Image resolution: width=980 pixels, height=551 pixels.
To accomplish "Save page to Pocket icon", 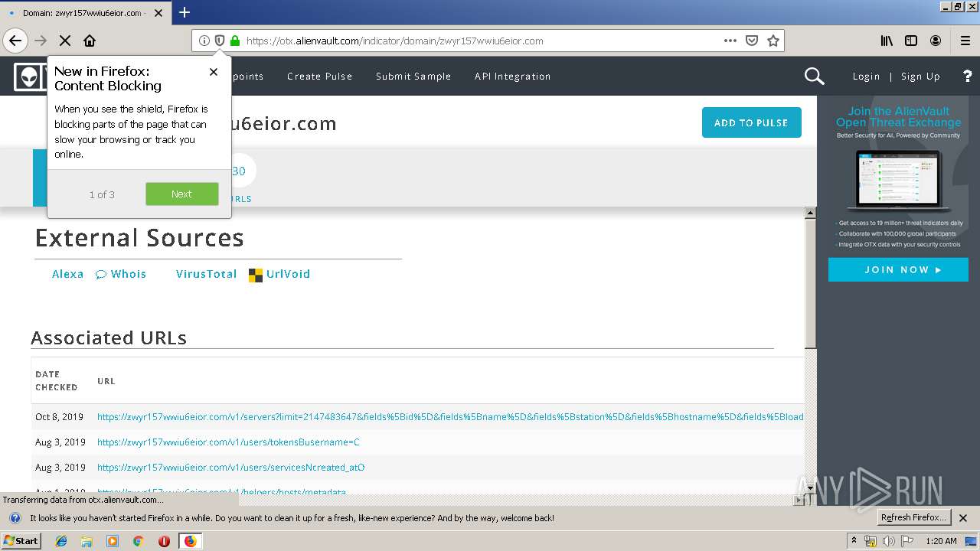I will tap(752, 41).
